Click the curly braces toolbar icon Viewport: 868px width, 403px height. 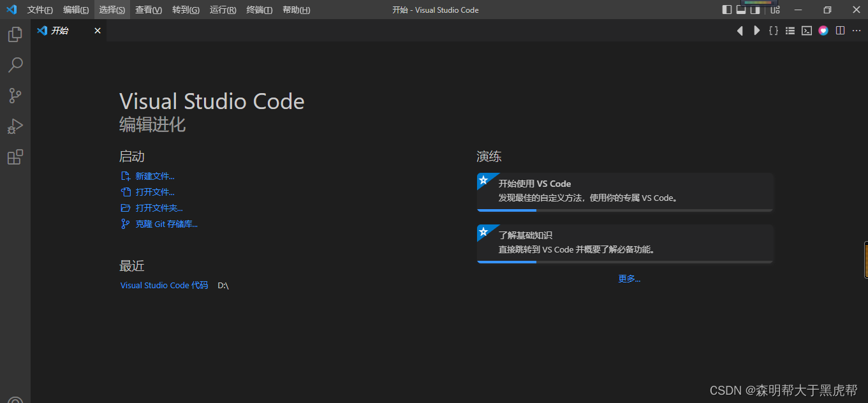click(774, 31)
